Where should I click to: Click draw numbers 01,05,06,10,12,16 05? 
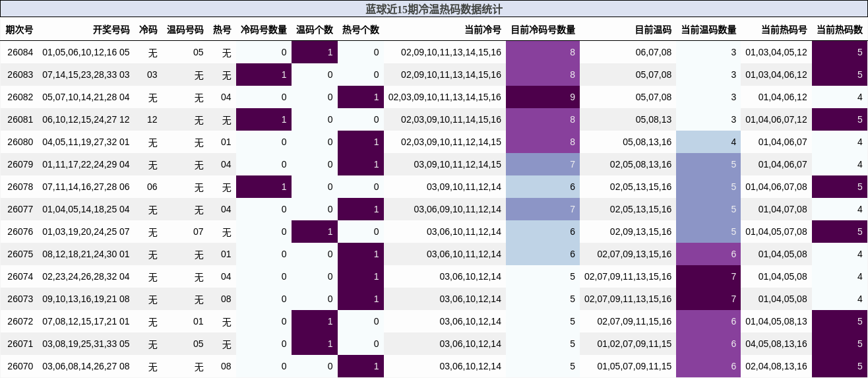pyautogui.click(x=86, y=52)
